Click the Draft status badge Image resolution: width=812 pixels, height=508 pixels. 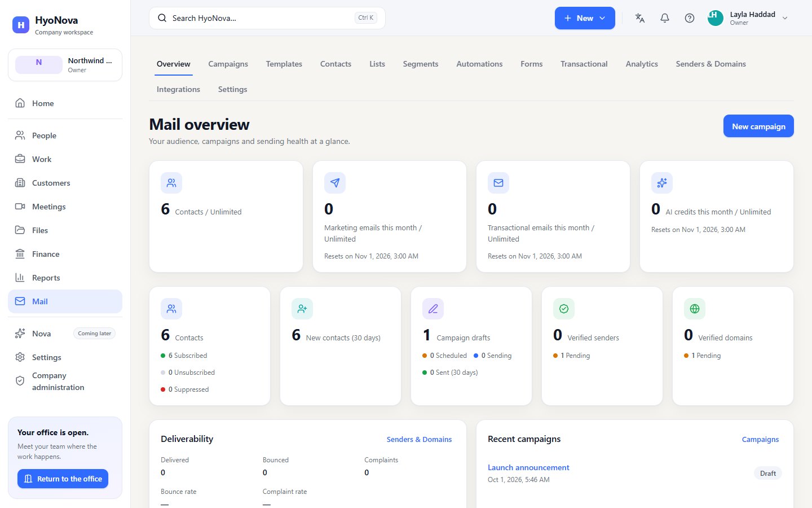pos(767,474)
